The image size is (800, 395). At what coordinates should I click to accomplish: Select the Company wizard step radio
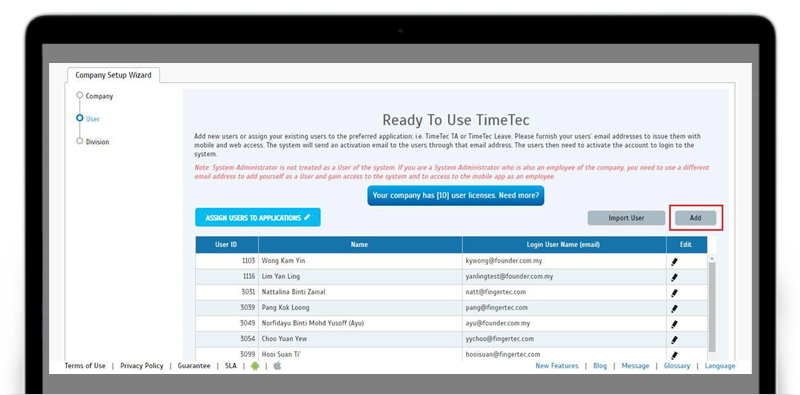[80, 95]
